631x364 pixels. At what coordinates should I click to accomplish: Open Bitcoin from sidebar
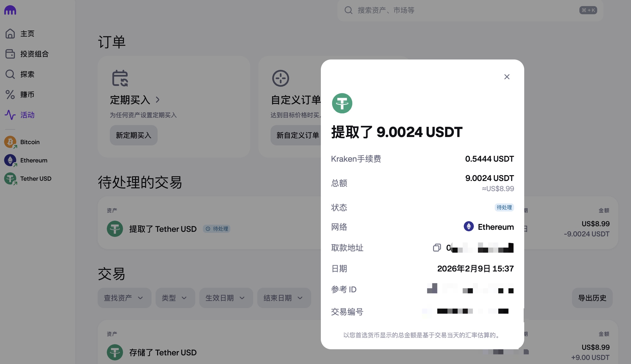pyautogui.click(x=29, y=142)
